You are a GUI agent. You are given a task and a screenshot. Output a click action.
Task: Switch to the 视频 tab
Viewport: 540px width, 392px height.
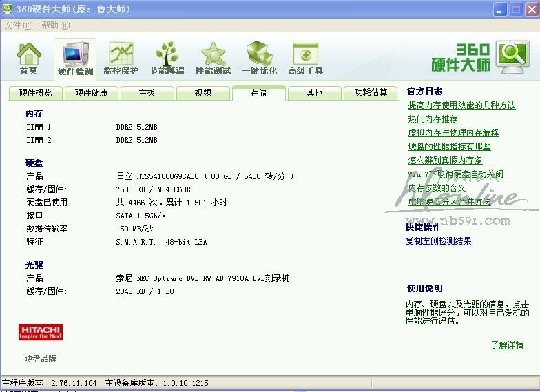[202, 92]
